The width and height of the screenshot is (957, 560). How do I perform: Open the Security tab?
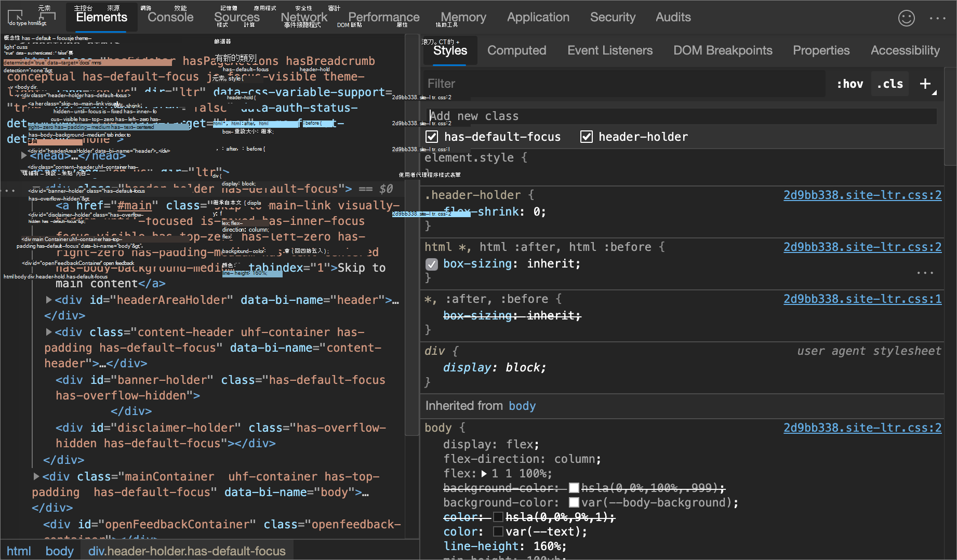pos(613,17)
